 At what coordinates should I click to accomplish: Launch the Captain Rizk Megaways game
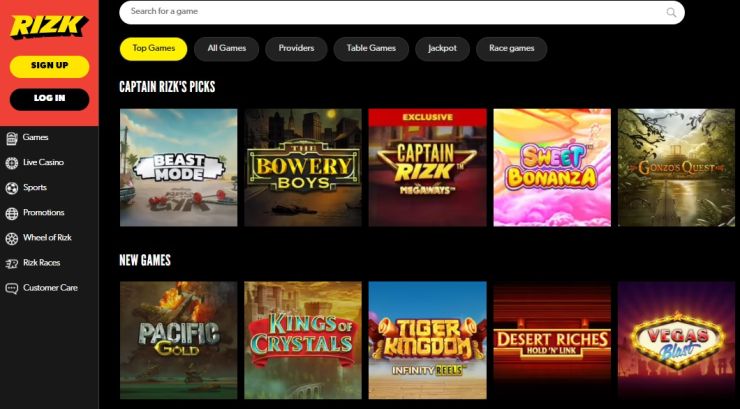428,167
